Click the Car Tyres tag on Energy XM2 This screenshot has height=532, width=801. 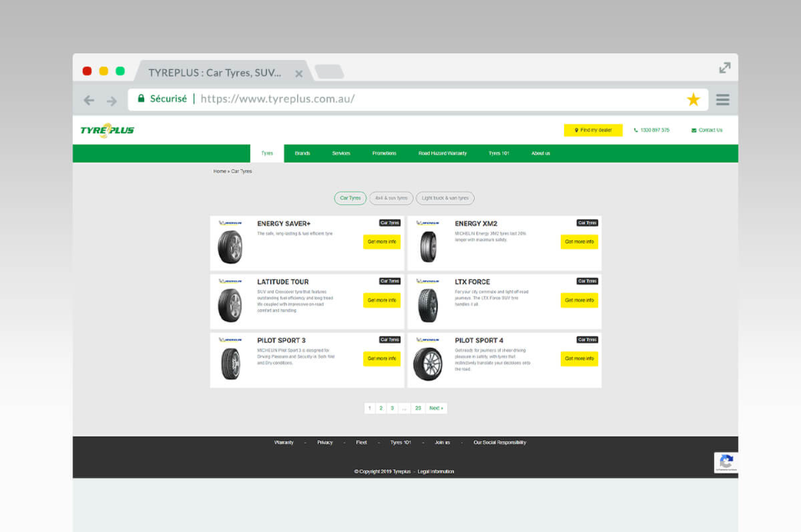click(x=587, y=223)
